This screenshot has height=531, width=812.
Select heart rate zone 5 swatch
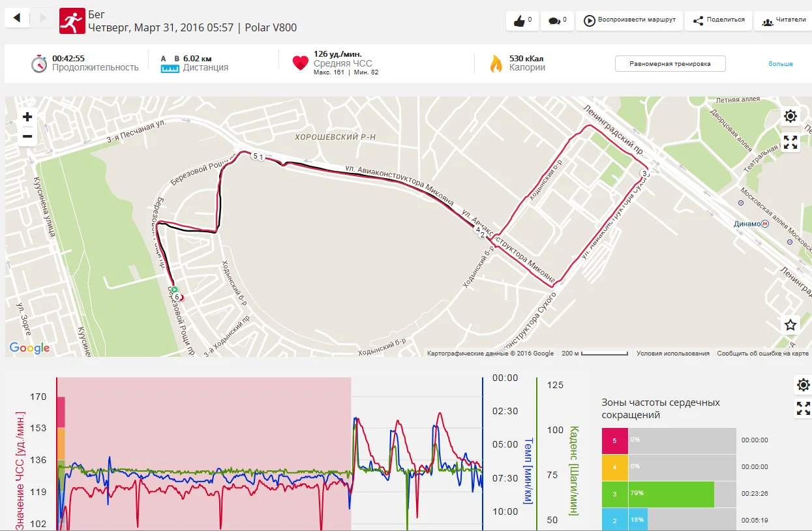(614, 440)
